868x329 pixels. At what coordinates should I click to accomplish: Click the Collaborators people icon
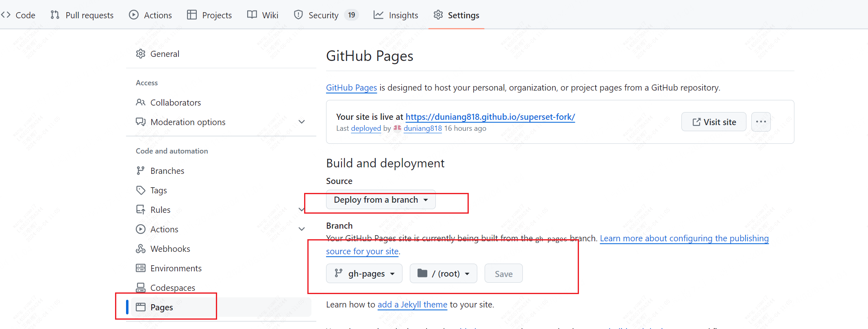141,102
